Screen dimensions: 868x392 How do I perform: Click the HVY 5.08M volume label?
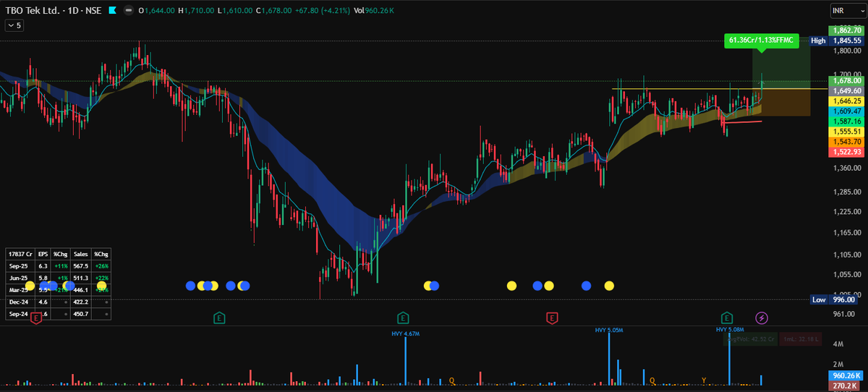730,330
